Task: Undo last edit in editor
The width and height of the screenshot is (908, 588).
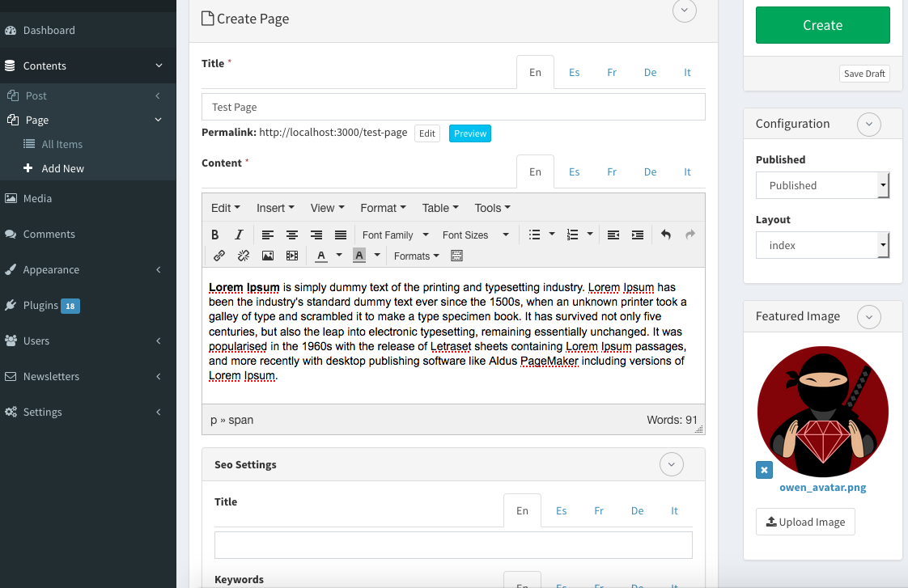Action: 666,235
